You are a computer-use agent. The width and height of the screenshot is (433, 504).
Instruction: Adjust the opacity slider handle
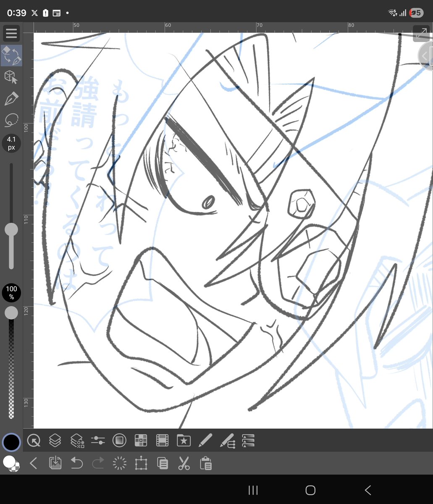[11, 312]
